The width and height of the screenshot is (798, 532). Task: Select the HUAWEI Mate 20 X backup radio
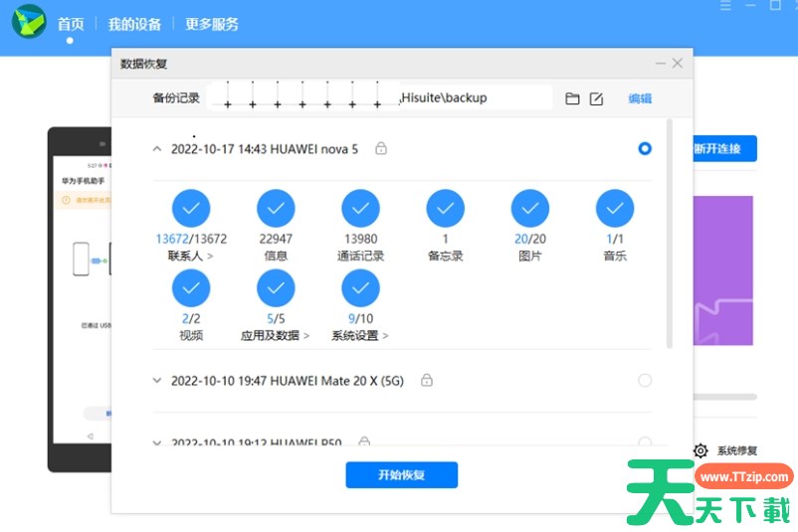[x=645, y=380]
